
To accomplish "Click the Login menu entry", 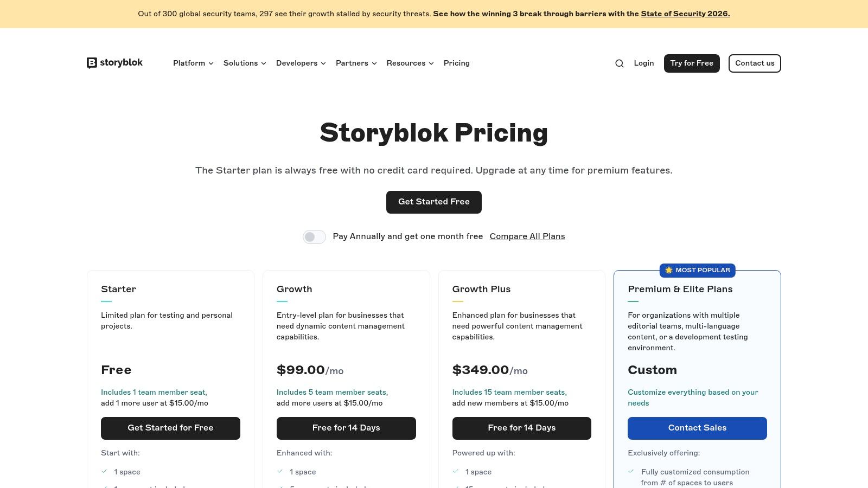I will 643,63.
